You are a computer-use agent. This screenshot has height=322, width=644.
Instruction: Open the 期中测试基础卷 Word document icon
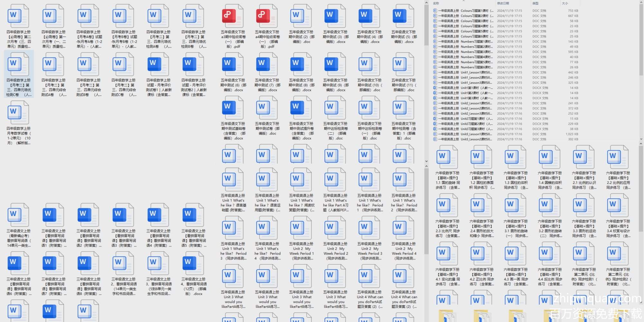233,108
